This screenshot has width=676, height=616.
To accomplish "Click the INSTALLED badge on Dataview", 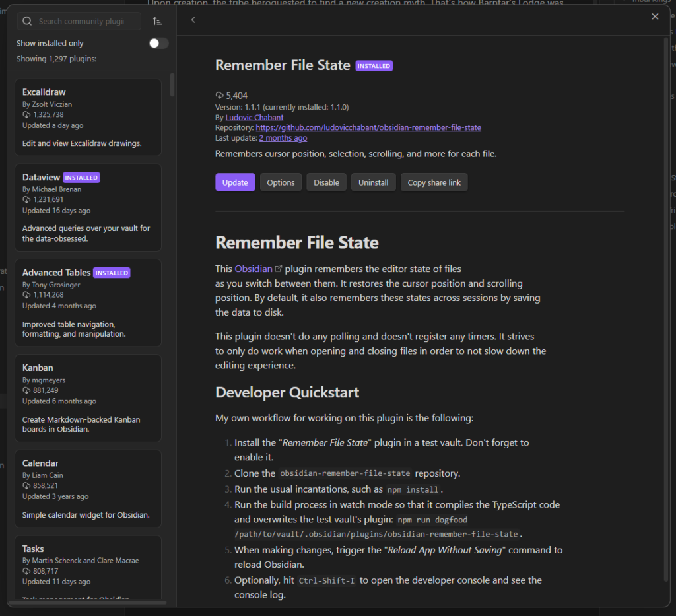I will pos(81,178).
